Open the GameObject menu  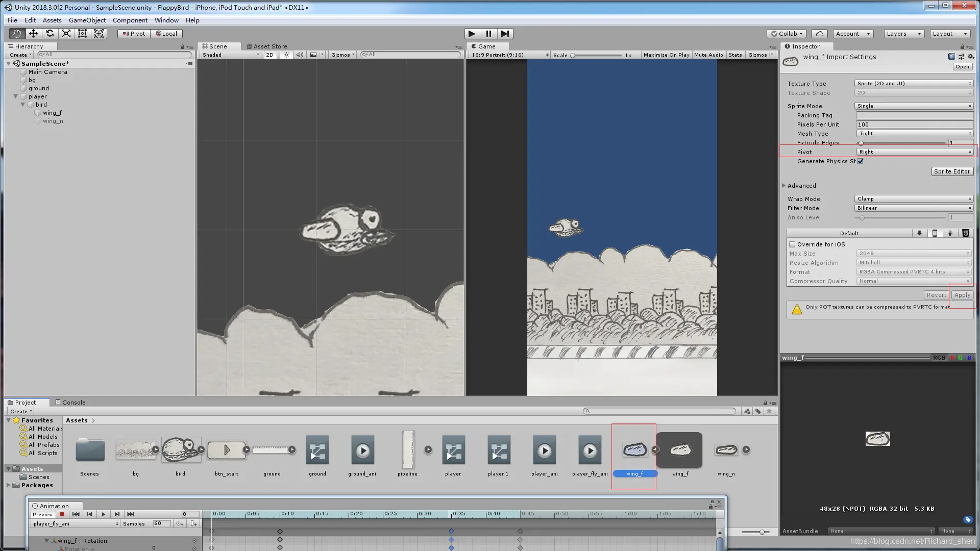87,20
